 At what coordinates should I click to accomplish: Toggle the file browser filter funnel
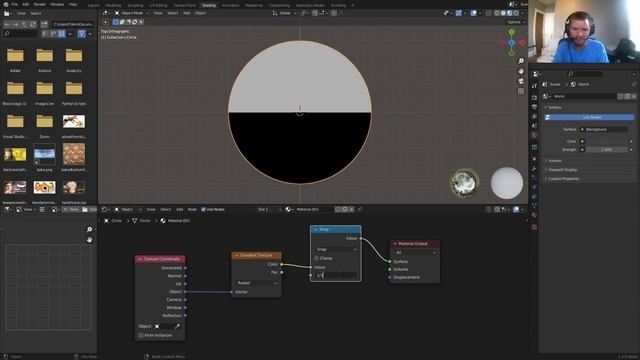(82, 34)
